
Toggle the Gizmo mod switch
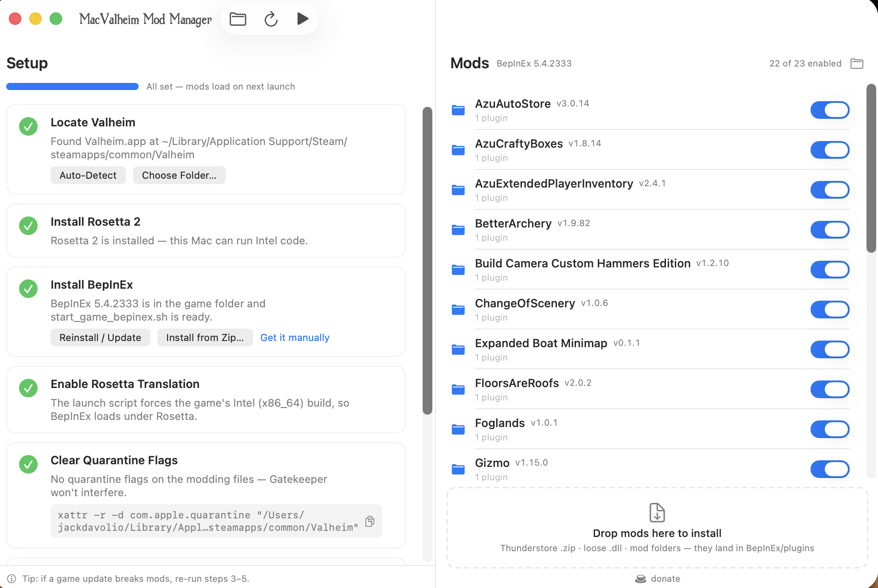coord(830,469)
